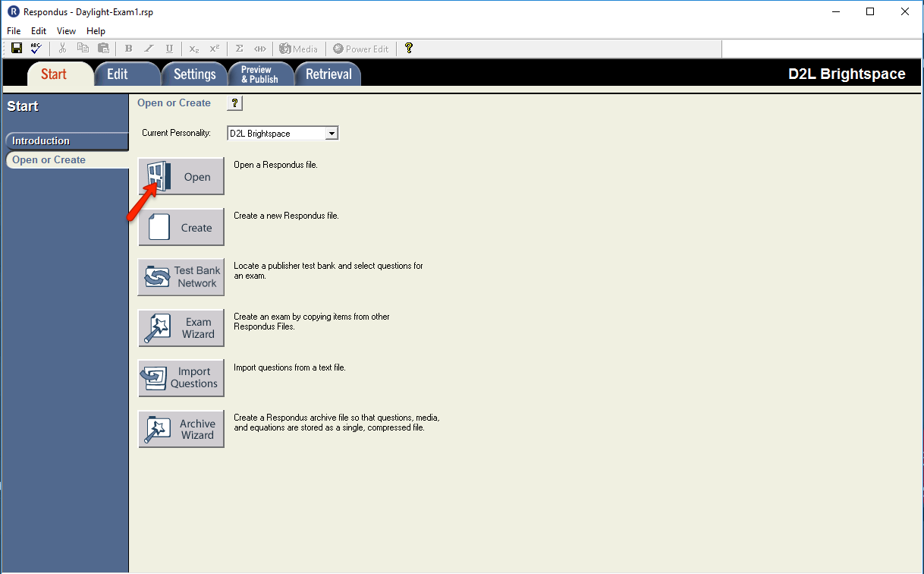Select Open or Create in sidebar
This screenshot has height=574, width=924.
pyautogui.click(x=67, y=160)
